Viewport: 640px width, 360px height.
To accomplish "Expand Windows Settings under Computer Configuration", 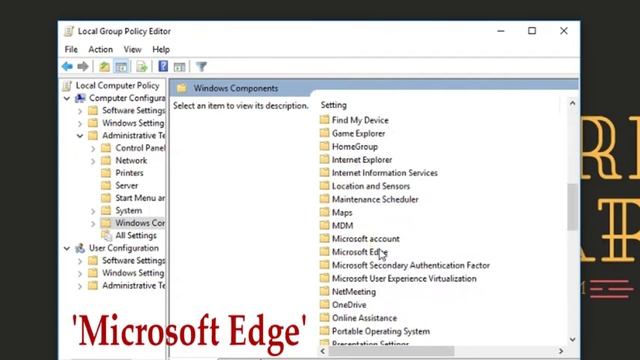I will tap(80, 123).
